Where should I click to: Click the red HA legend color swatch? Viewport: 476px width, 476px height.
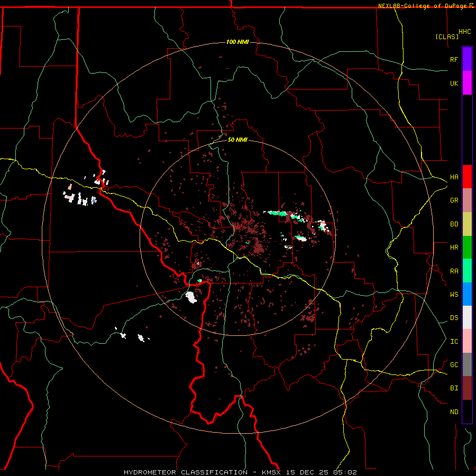(x=467, y=177)
